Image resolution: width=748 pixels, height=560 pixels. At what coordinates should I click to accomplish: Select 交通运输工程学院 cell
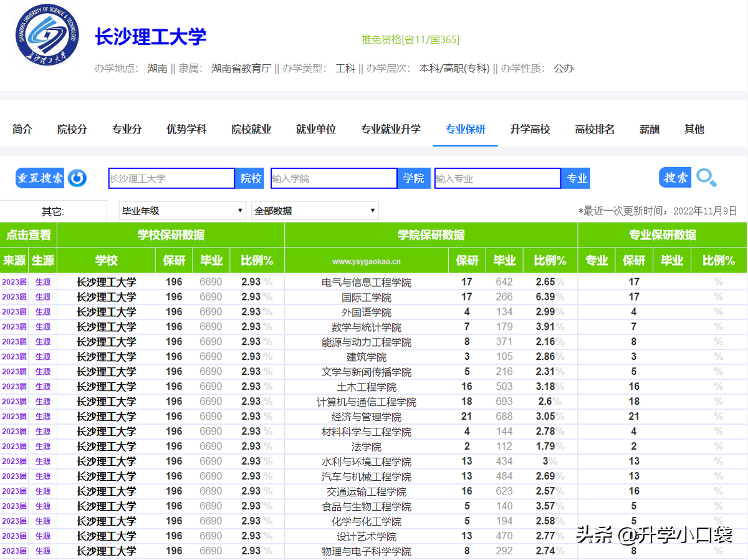coord(367,492)
